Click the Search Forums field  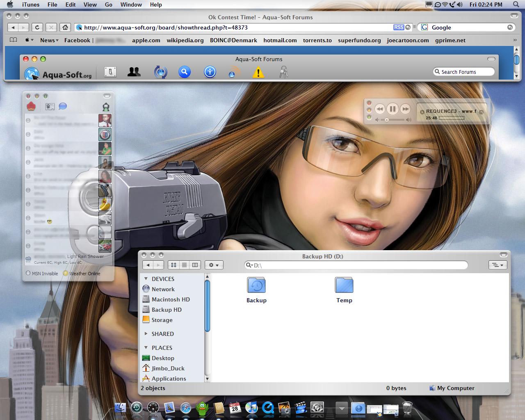[x=464, y=72]
